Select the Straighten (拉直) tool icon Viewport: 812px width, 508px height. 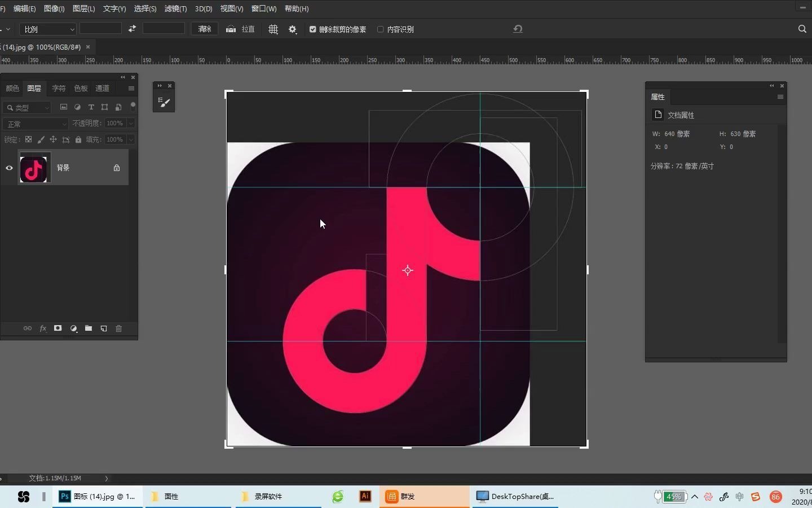(x=231, y=29)
